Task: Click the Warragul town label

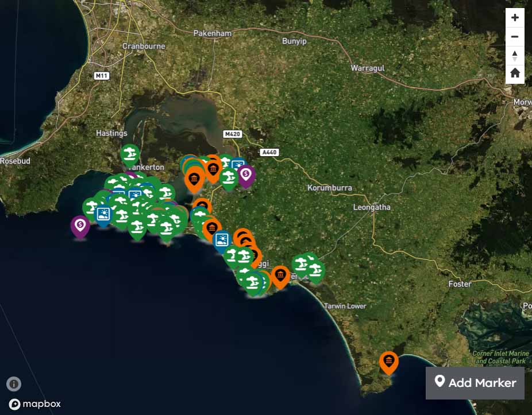Action: (368, 68)
